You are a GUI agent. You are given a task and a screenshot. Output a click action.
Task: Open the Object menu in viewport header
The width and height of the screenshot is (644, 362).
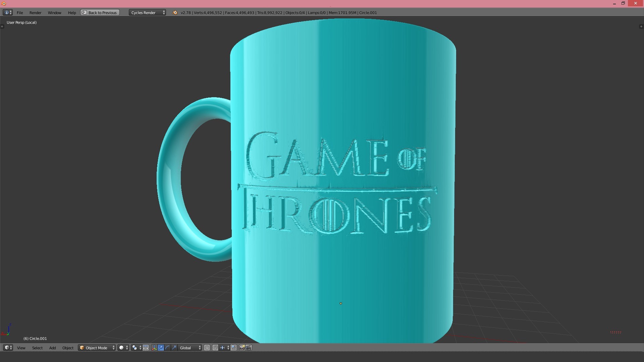pos(68,348)
